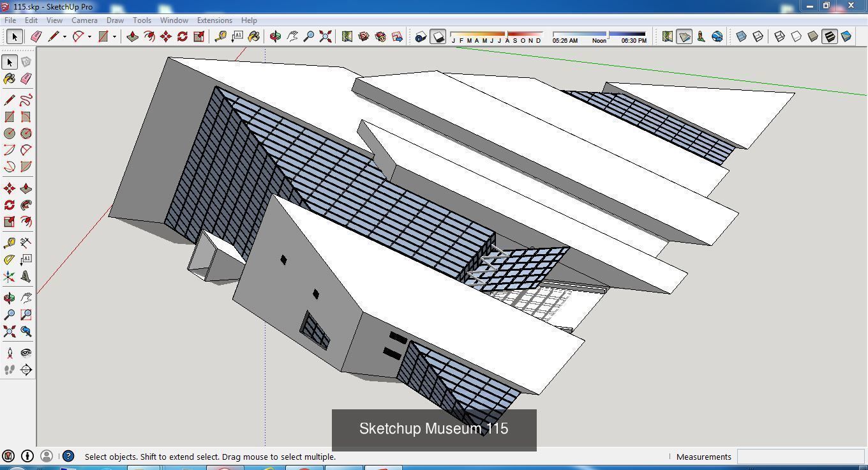868x470 pixels.
Task: Open the Window menu
Action: point(174,20)
